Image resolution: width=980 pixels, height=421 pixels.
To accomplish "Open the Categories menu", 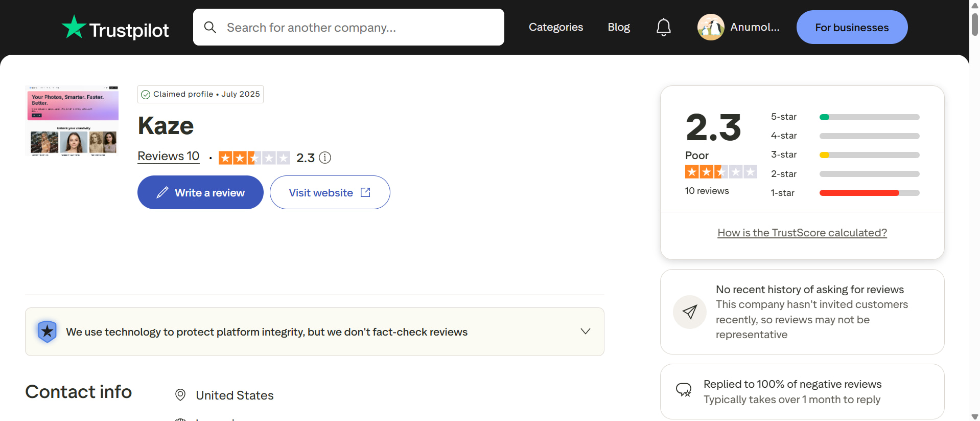I will (x=556, y=27).
